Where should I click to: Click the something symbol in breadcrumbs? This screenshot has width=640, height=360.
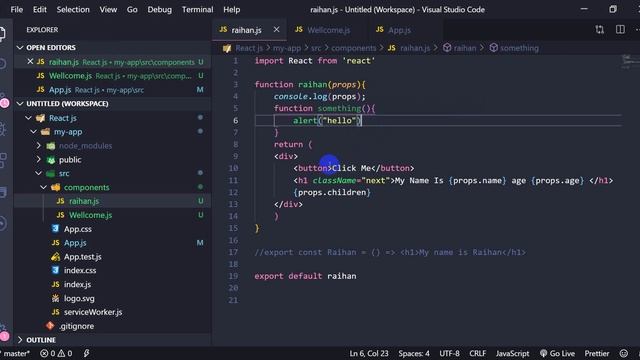pos(514,48)
